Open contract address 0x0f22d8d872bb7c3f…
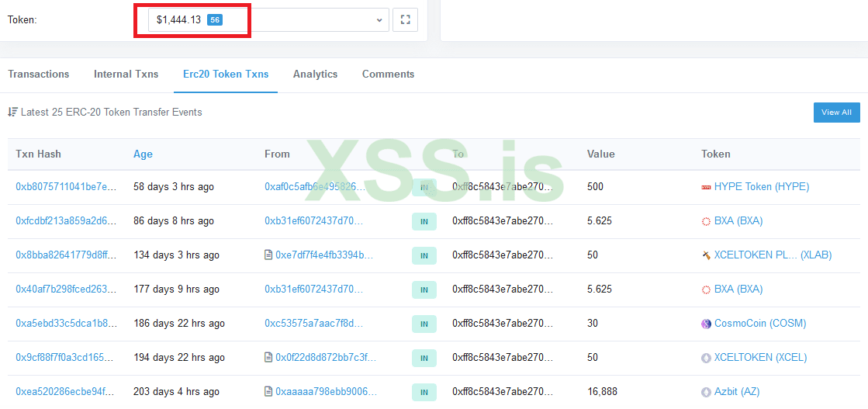This screenshot has height=409, width=868. click(326, 358)
